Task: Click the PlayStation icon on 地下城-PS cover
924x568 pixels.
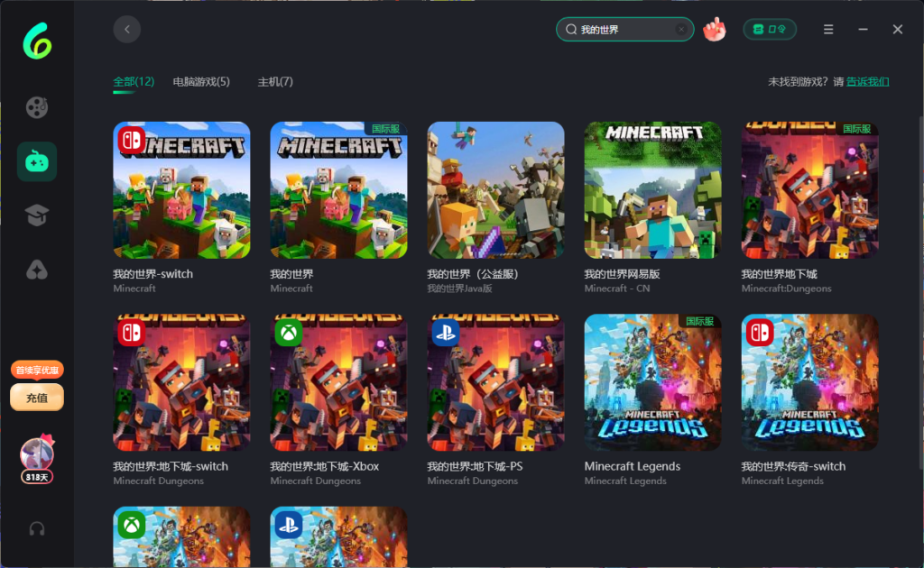Action: click(446, 333)
